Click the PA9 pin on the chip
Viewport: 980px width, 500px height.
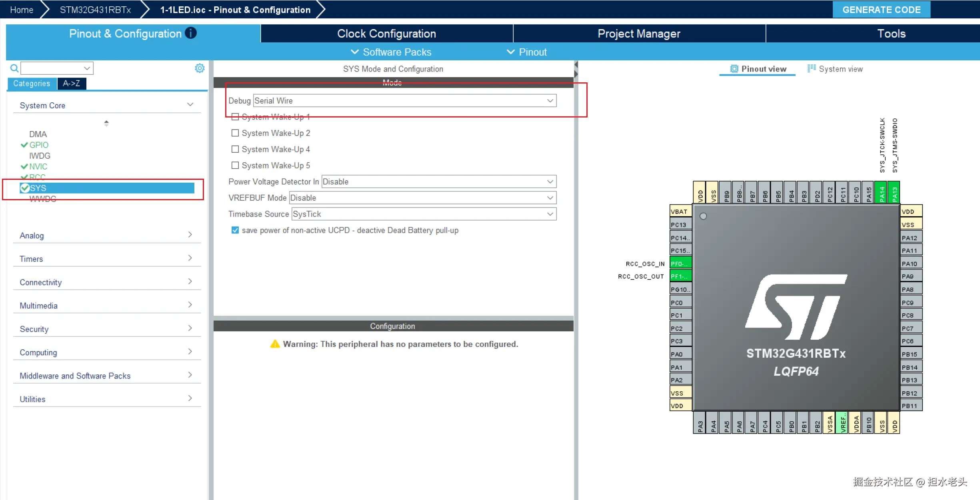(x=912, y=276)
